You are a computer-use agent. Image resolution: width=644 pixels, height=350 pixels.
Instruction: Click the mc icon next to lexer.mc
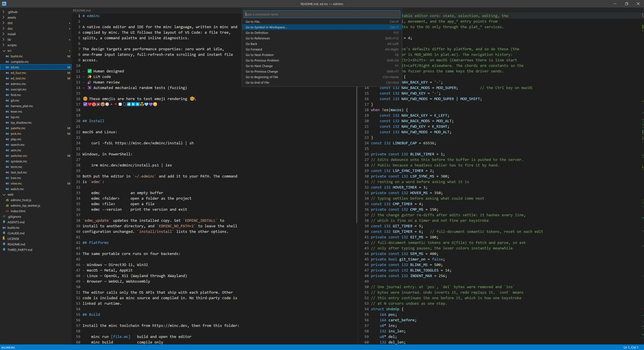pyautogui.click(x=7, y=111)
